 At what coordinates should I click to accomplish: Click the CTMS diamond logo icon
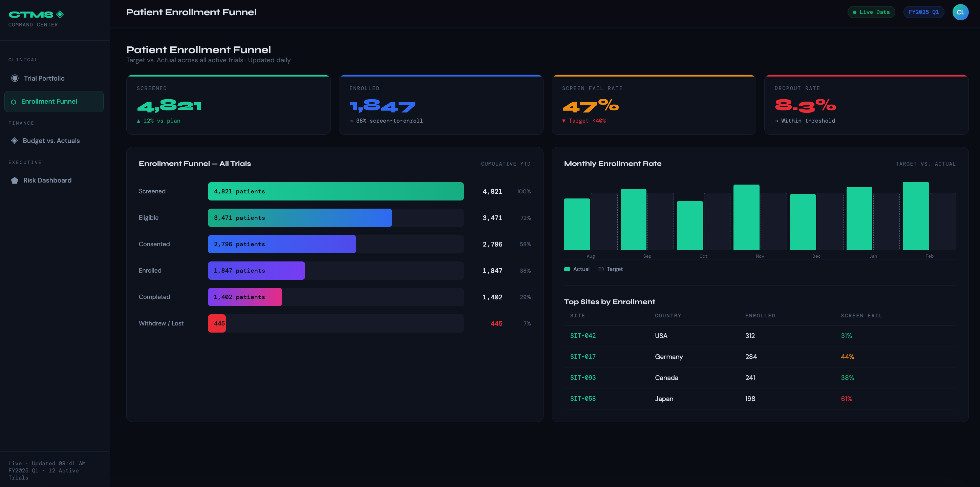tap(60, 14)
